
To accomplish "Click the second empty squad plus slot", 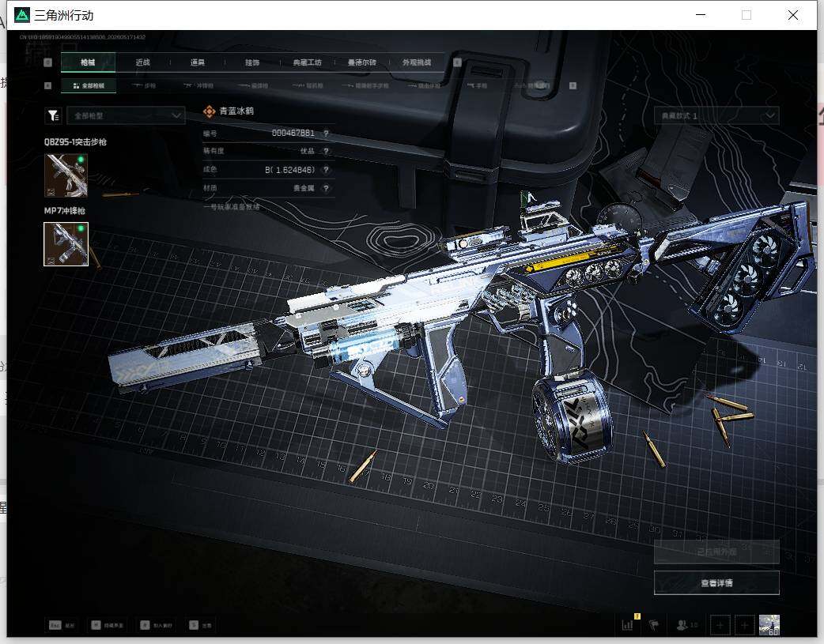I will click(744, 625).
